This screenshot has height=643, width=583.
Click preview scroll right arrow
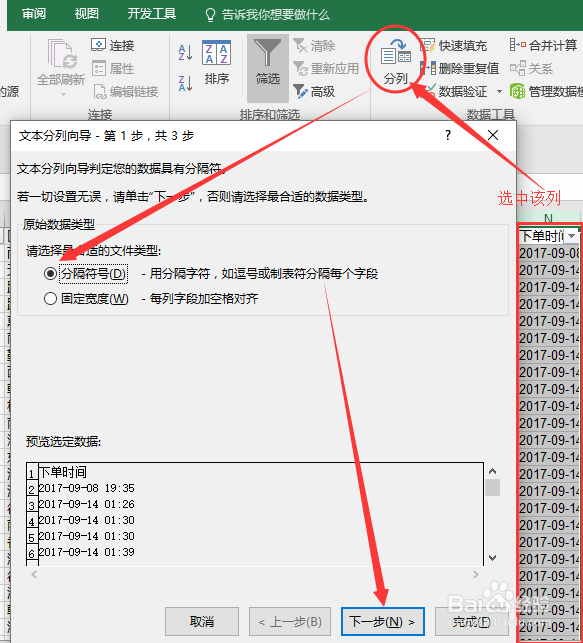[x=476, y=575]
